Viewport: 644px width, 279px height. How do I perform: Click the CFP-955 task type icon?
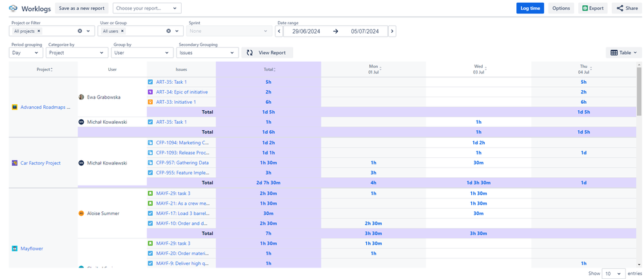click(150, 173)
